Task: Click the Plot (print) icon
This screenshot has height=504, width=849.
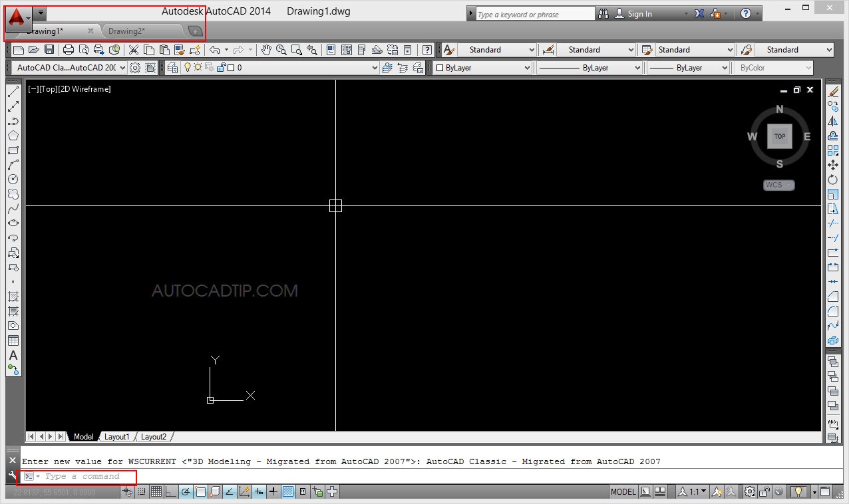Action: pyautogui.click(x=68, y=50)
